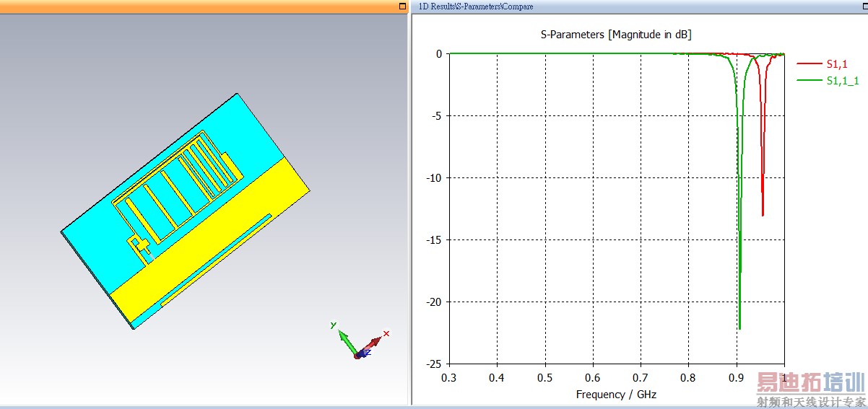The height and width of the screenshot is (409, 868).
Task: Click the red curve minimum near -13 dB
Action: pos(763,214)
